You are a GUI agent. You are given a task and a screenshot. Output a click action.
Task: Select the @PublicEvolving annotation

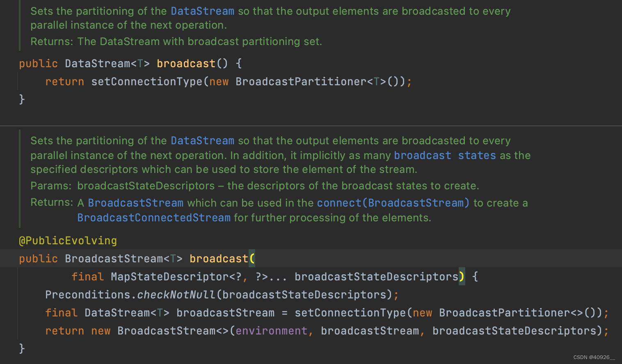tap(68, 241)
